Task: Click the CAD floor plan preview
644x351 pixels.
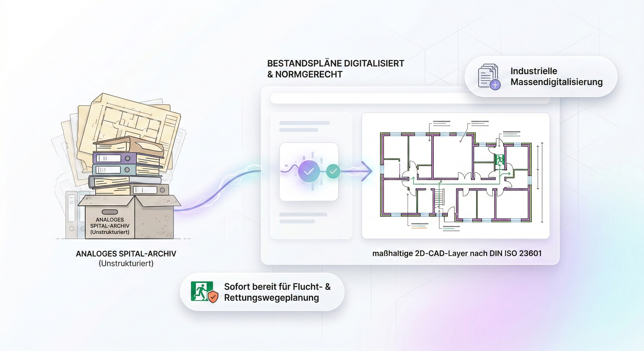Action: coord(456,176)
